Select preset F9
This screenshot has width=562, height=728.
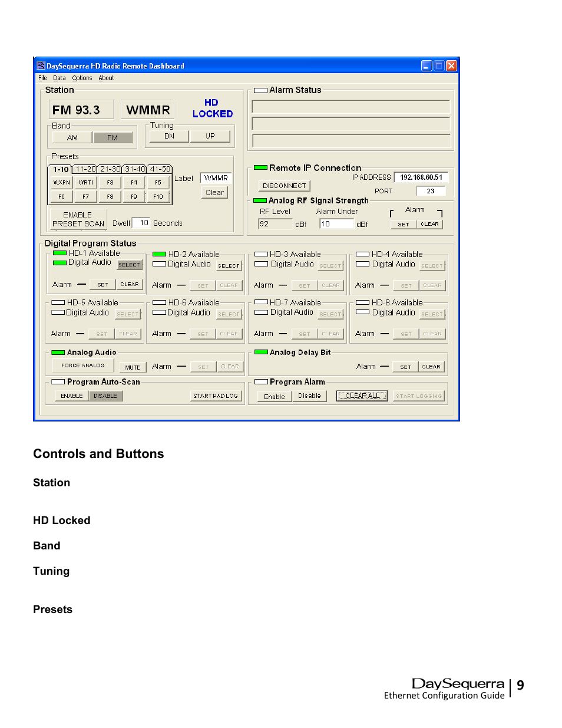[x=134, y=197]
